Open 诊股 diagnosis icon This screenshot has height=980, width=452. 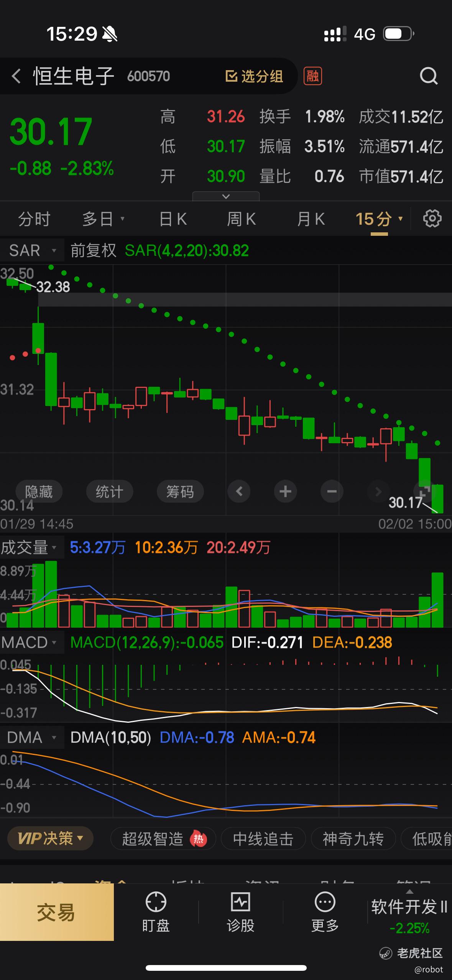pyautogui.click(x=240, y=902)
